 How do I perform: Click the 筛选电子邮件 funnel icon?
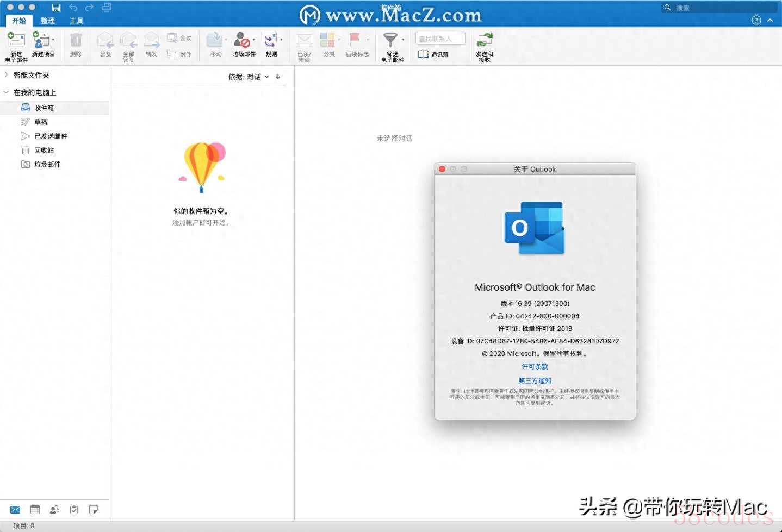click(390, 40)
